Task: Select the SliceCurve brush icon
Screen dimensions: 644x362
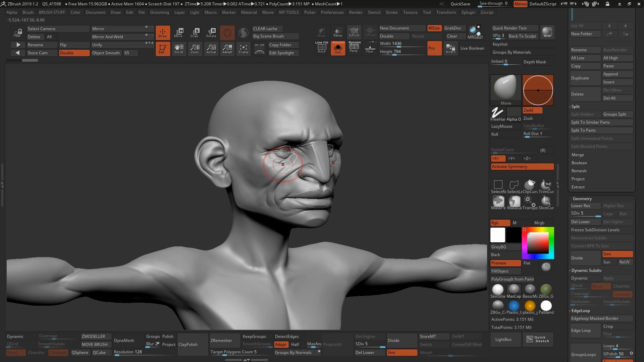Action: click(546, 203)
